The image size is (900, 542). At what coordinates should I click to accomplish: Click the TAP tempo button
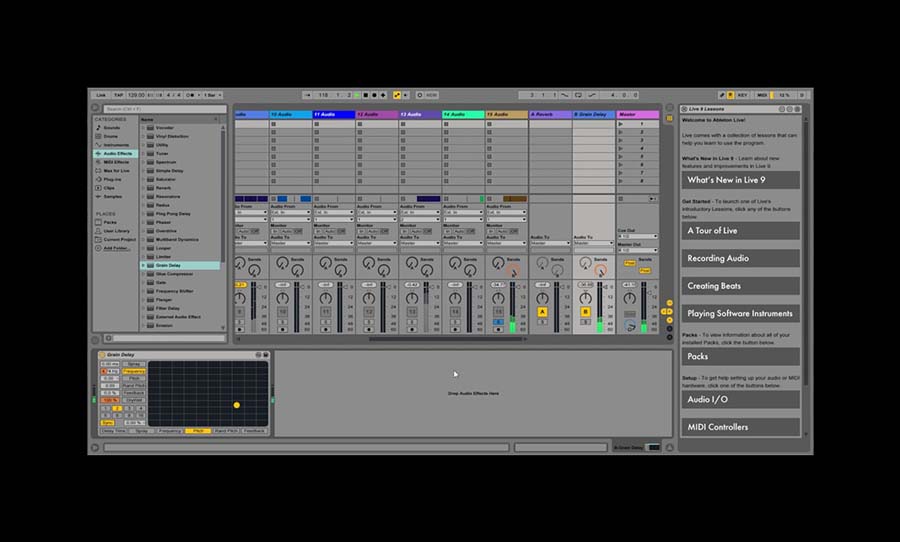(x=118, y=95)
